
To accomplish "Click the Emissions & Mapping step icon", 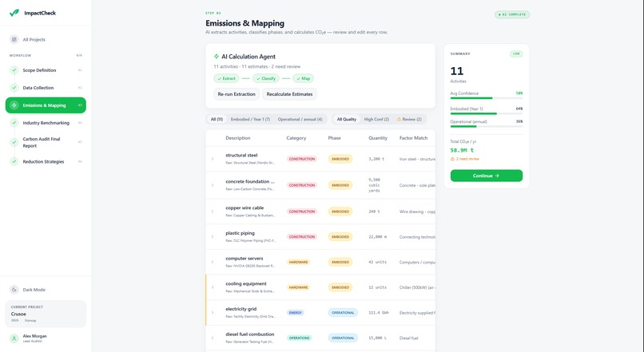I will click(x=14, y=105).
